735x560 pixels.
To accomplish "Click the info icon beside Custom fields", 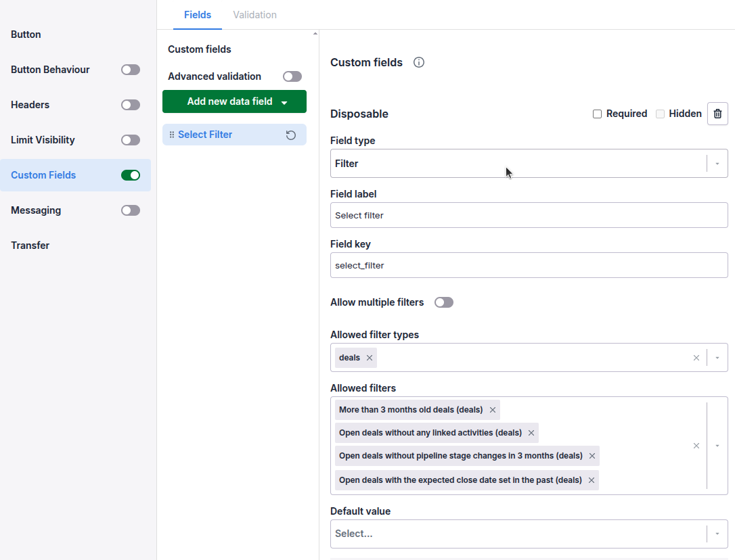I will [x=418, y=62].
